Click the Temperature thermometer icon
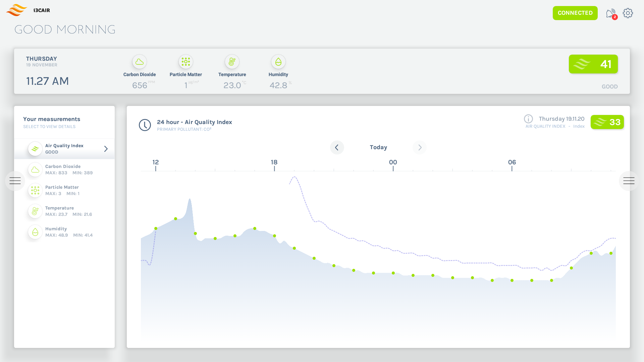Image resolution: width=644 pixels, height=362 pixels. point(232,62)
